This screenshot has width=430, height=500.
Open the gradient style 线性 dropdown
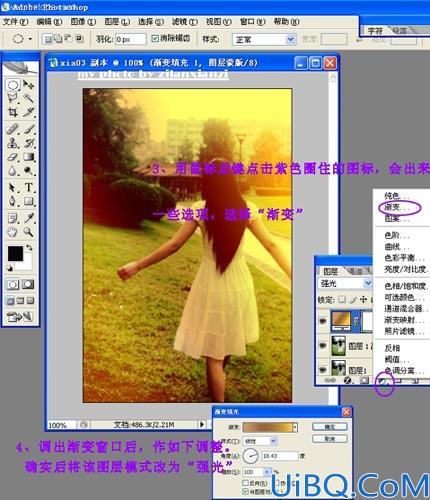(260, 441)
